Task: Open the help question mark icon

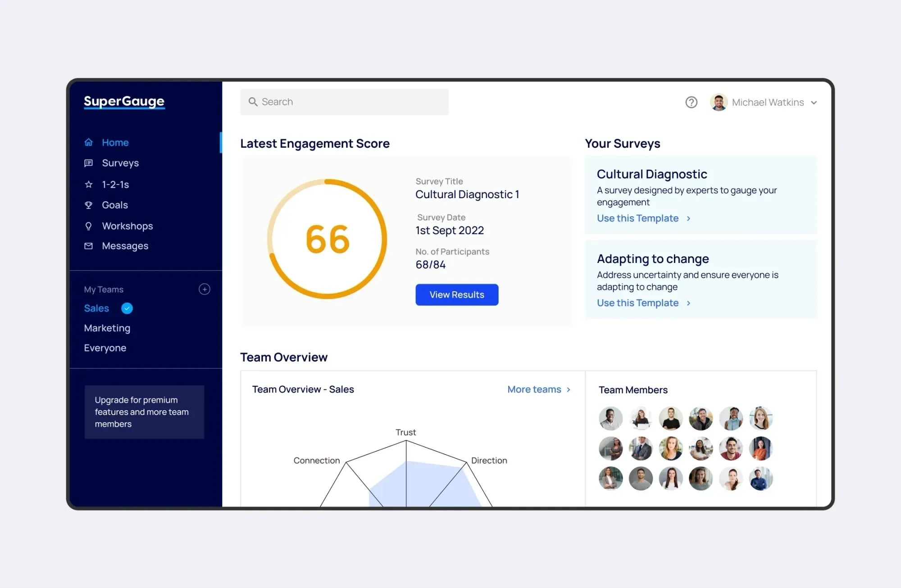Action: point(691,102)
